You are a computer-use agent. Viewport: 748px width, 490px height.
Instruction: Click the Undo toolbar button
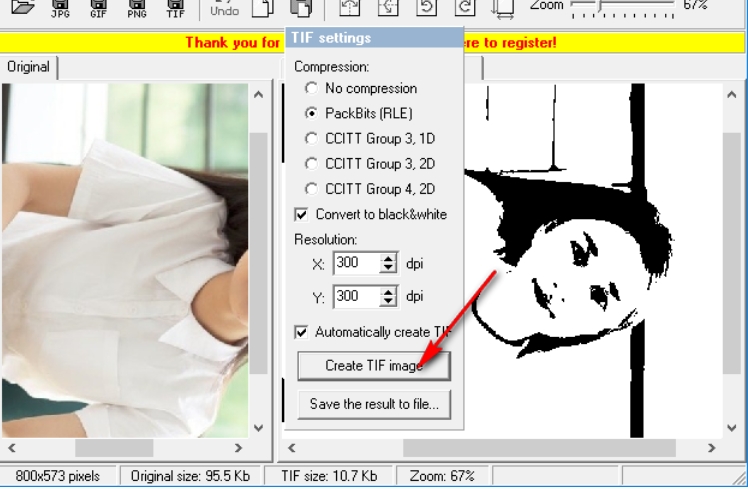coord(224,8)
